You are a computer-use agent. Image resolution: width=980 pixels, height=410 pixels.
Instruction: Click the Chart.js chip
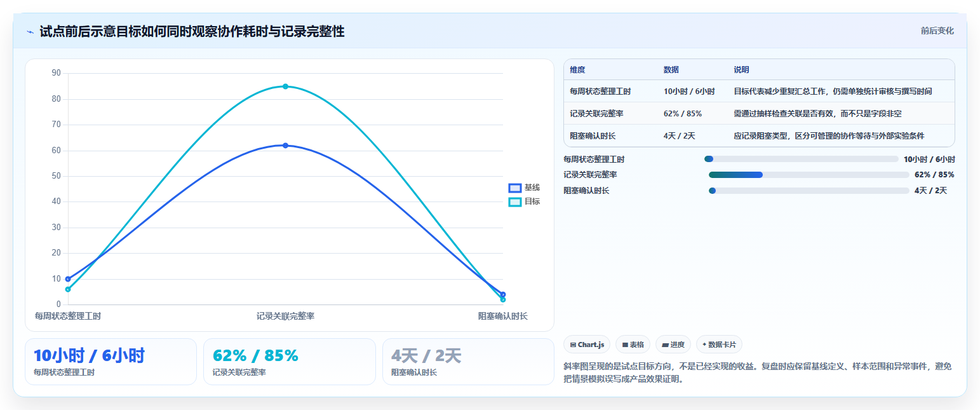[587, 345]
